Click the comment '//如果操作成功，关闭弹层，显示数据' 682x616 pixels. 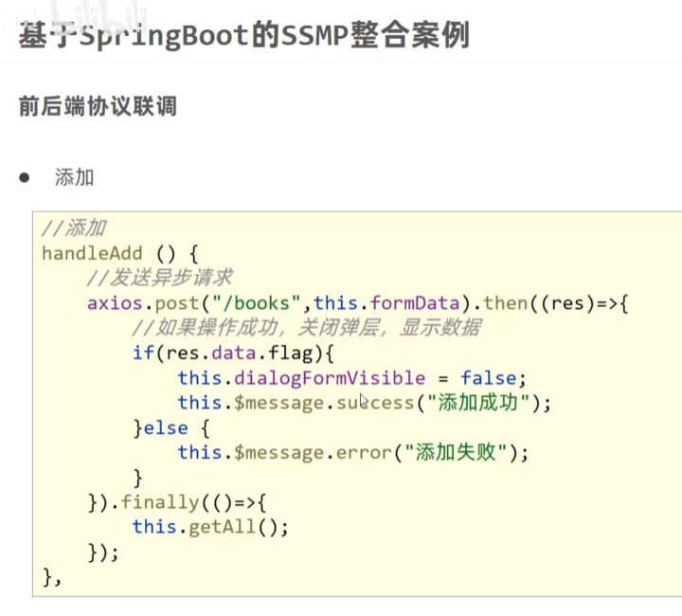coord(307,328)
